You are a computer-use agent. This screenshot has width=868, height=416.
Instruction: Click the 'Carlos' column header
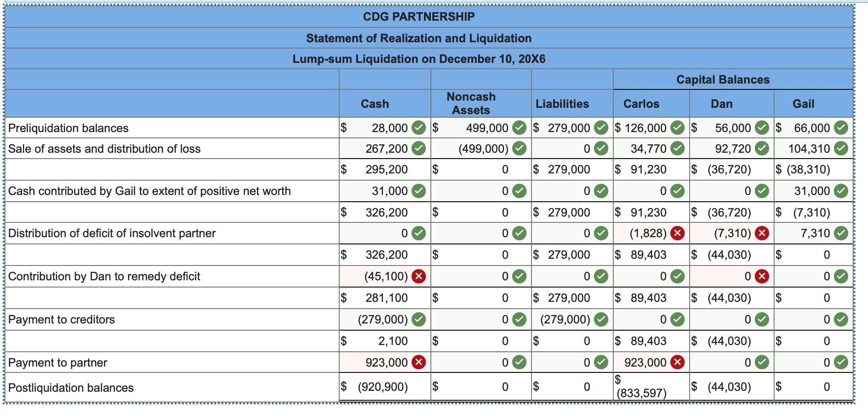pyautogui.click(x=641, y=104)
